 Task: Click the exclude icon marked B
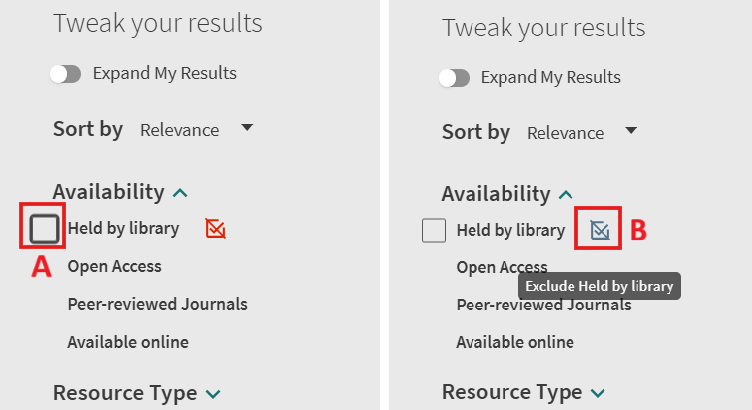(599, 231)
